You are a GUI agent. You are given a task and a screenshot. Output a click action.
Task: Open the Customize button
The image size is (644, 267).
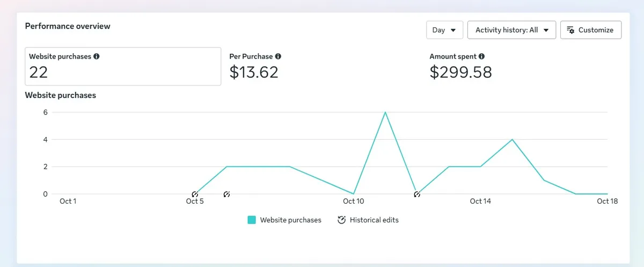click(591, 30)
